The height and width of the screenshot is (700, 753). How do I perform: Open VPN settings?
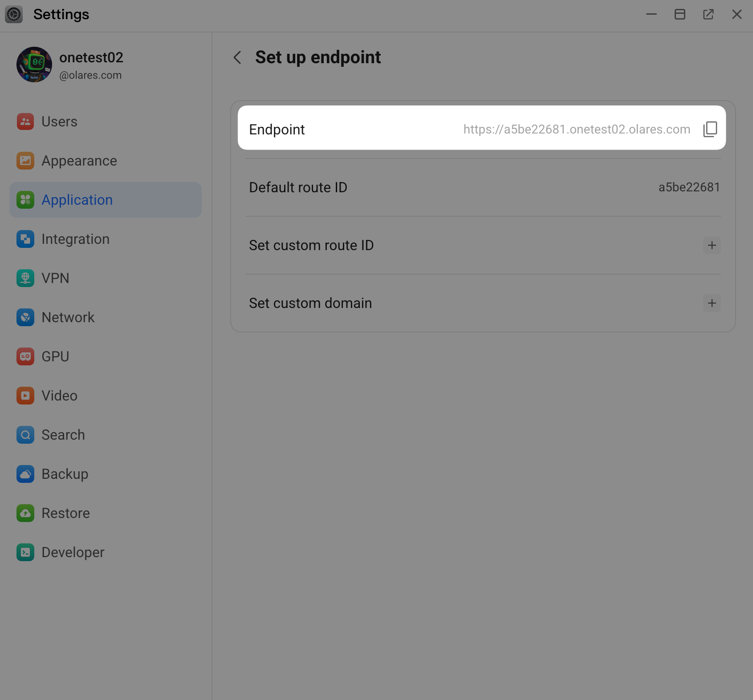tap(25, 278)
